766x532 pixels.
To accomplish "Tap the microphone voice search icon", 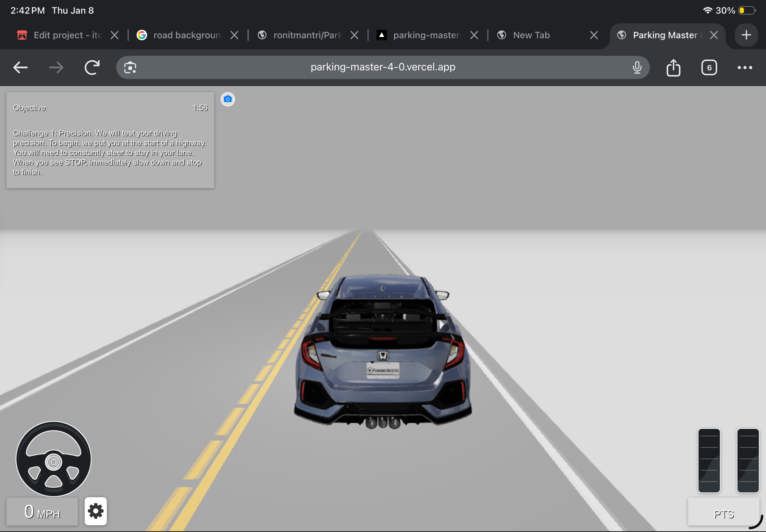I will coord(636,68).
